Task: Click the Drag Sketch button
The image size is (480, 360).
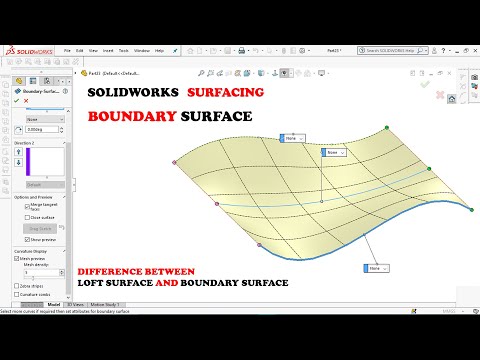Action: (x=40, y=229)
